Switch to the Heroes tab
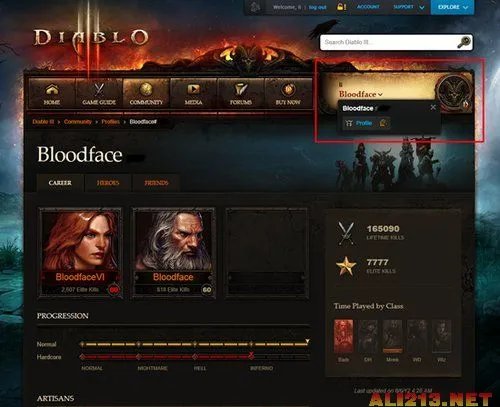Viewport: 500px width, 407px height. 108,183
